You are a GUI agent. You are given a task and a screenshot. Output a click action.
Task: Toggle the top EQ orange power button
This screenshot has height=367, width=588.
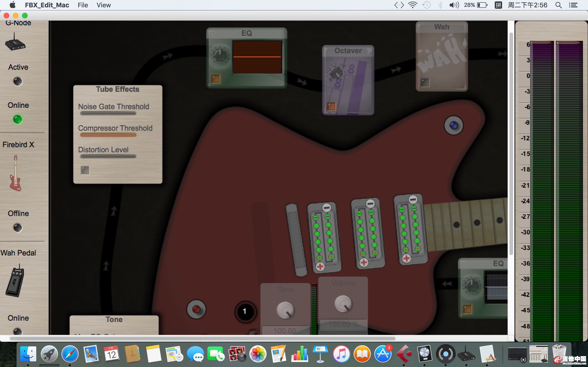pos(215,79)
